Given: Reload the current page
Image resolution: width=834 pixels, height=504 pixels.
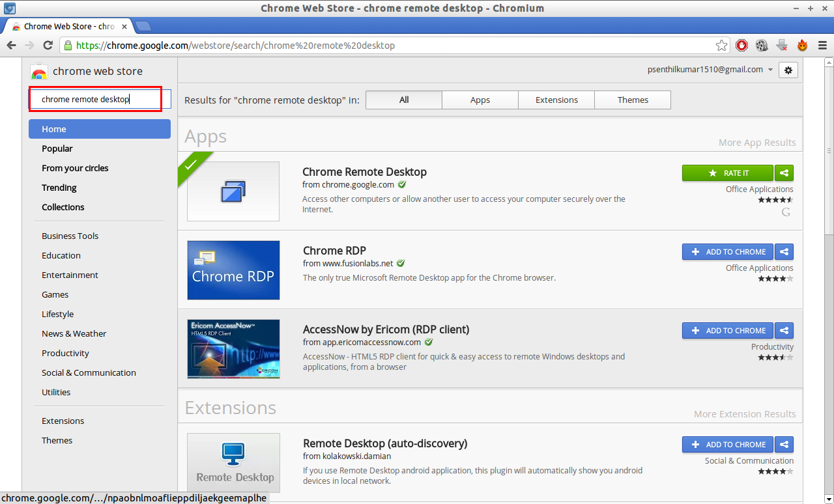Looking at the screenshot, I should pyautogui.click(x=48, y=45).
